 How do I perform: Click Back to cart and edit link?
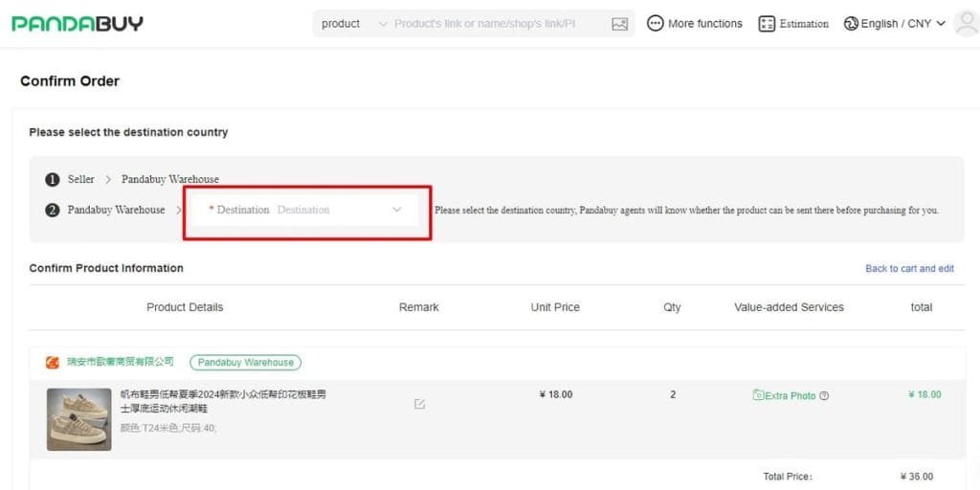tap(909, 269)
